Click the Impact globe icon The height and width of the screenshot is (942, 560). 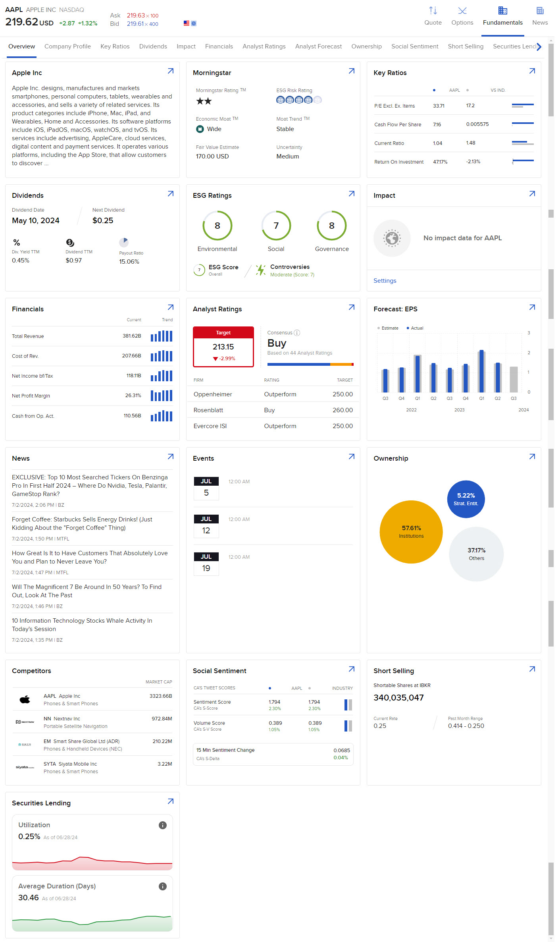click(392, 238)
